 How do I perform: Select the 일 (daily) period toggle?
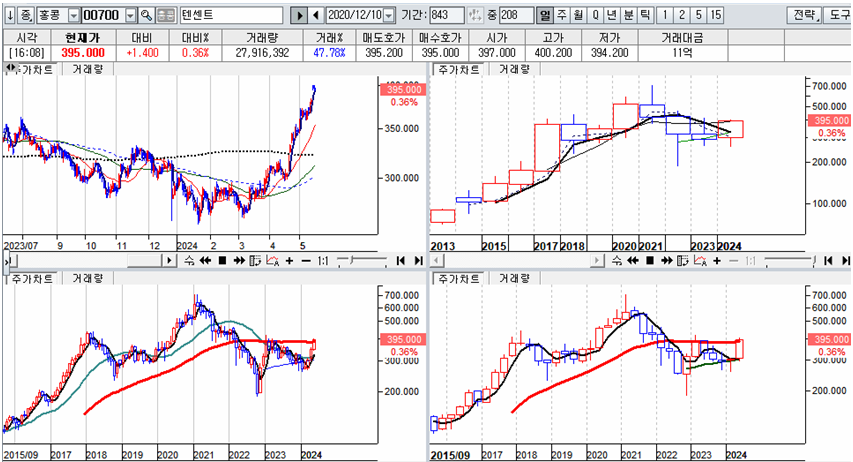[x=544, y=16]
